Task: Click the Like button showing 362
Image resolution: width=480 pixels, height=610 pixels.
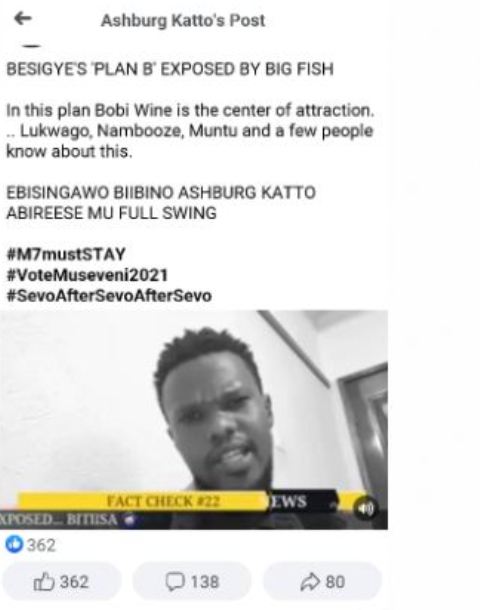Action: pos(62,582)
